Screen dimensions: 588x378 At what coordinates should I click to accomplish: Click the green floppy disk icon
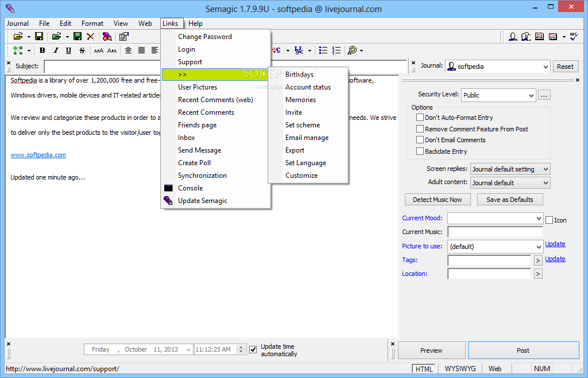78,36
